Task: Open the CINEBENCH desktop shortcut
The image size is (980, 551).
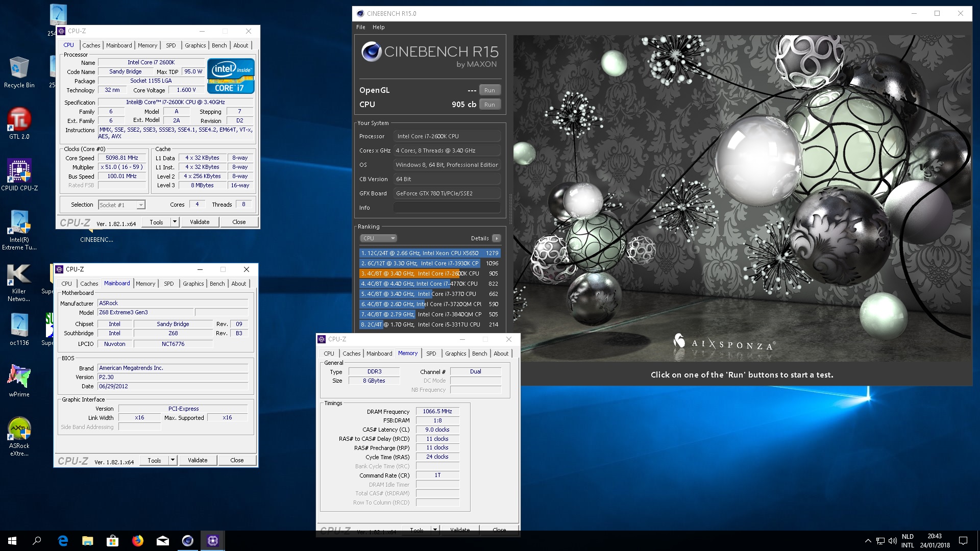Action: tap(96, 239)
